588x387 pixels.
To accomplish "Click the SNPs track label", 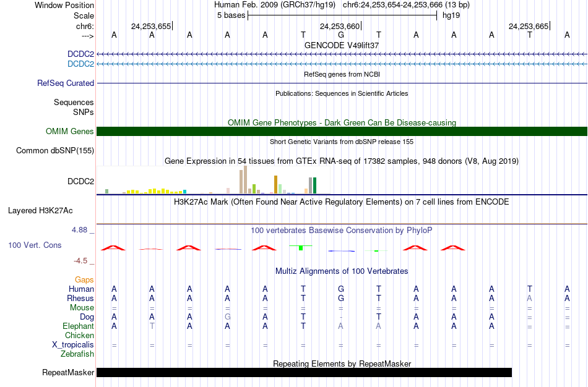I will [84, 112].
